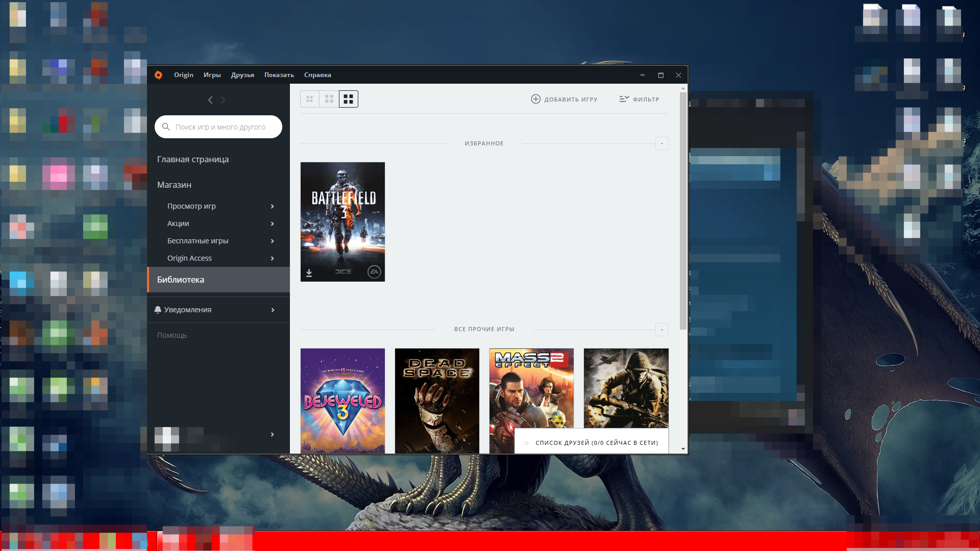Select Просмотр игр item
980x551 pixels.
(191, 206)
